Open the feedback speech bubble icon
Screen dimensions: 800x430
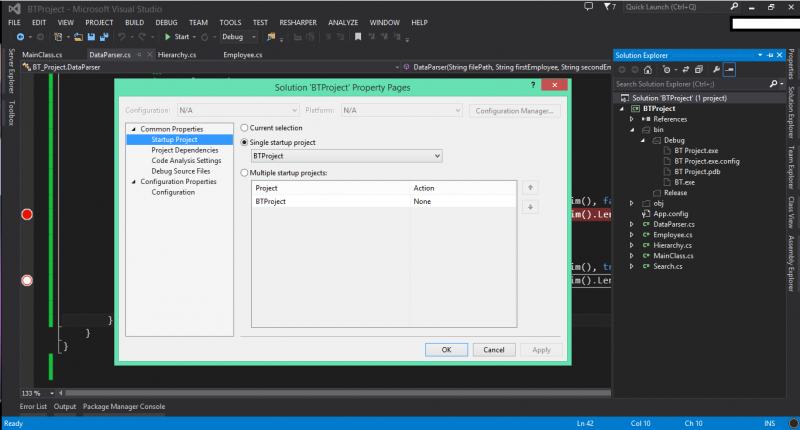[x=588, y=7]
